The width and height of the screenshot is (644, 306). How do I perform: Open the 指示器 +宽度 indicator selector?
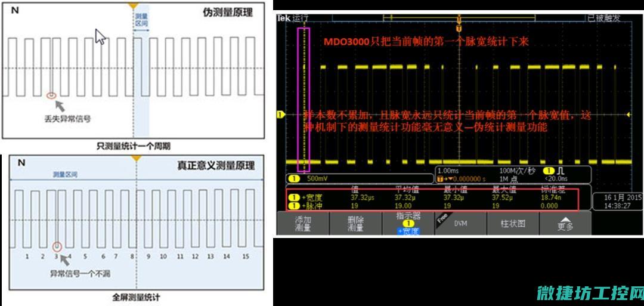[x=408, y=224]
